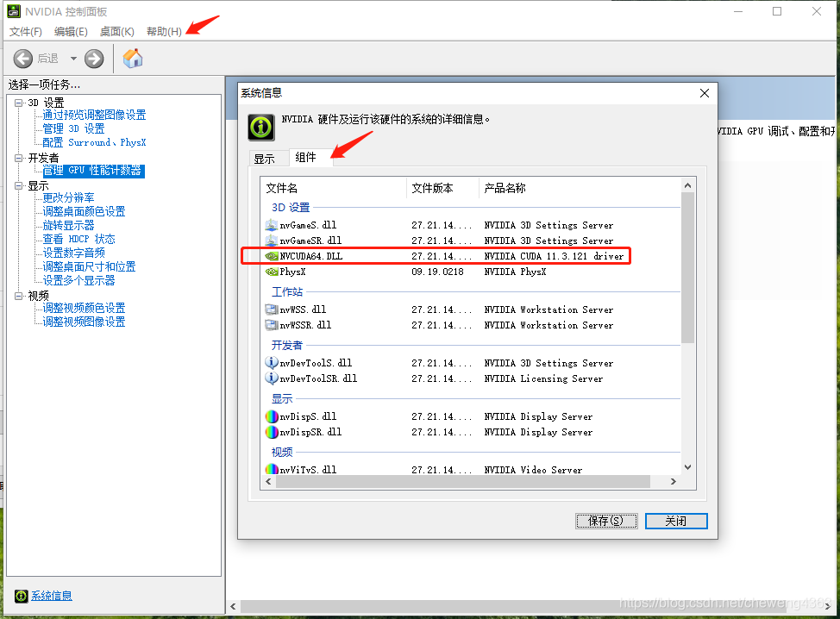
Task: Click the Back arrow toolbar button
Action: pyautogui.click(x=23, y=59)
